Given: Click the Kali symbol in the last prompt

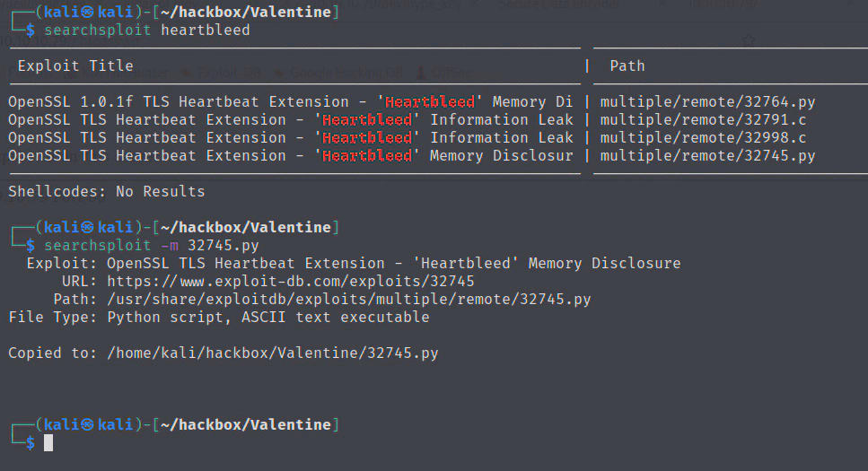Looking at the screenshot, I should (x=87, y=424).
